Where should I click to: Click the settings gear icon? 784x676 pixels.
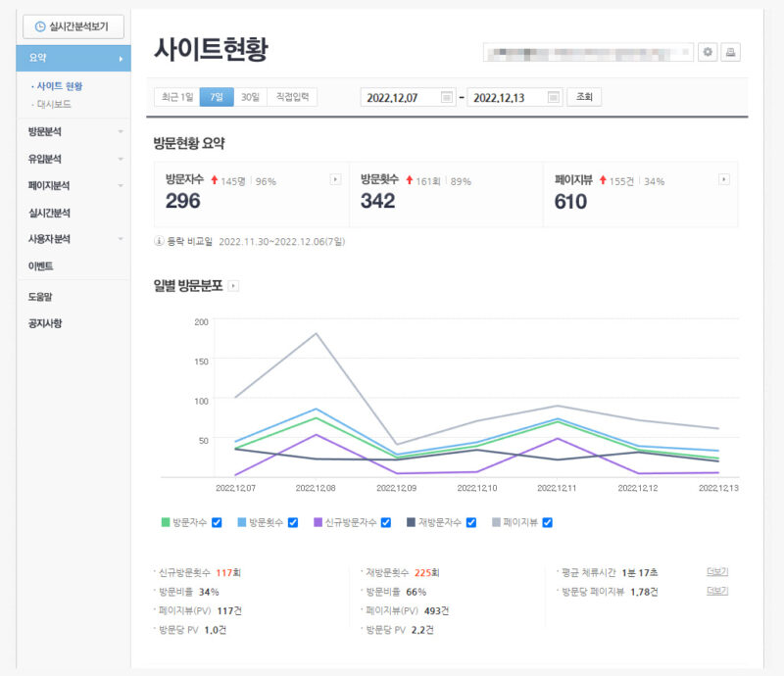tap(708, 52)
